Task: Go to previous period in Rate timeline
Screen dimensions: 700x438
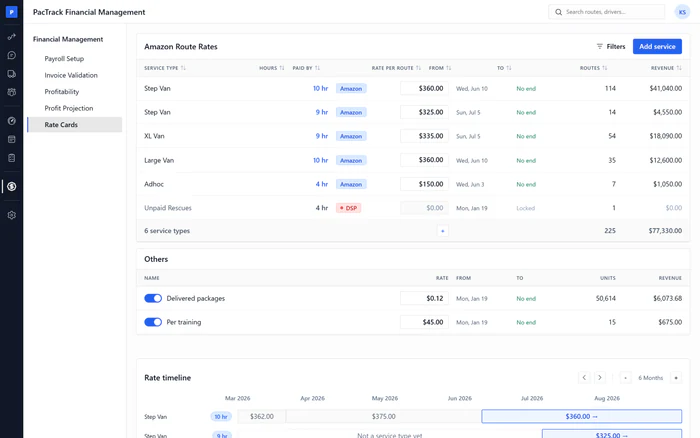Action: pyautogui.click(x=584, y=378)
